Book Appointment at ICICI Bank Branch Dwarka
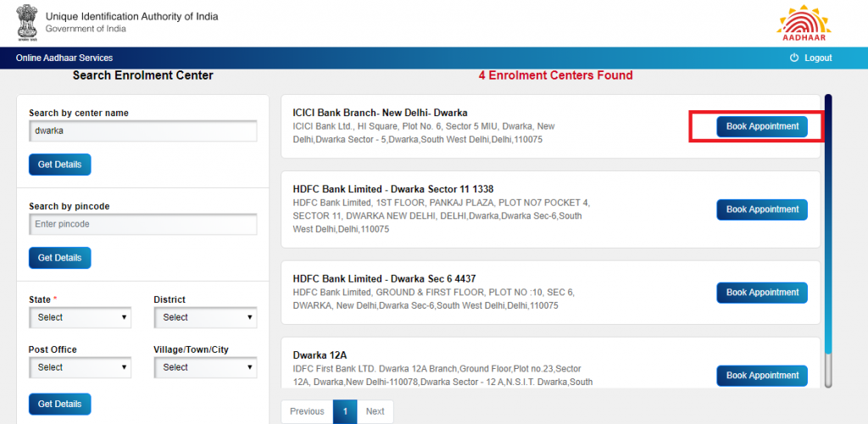868x424 pixels. click(762, 126)
